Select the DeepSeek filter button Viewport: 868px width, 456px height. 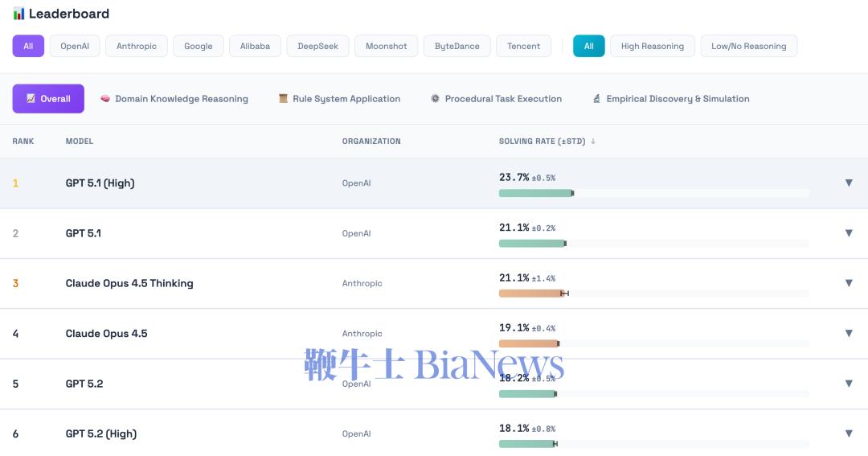[x=317, y=46]
